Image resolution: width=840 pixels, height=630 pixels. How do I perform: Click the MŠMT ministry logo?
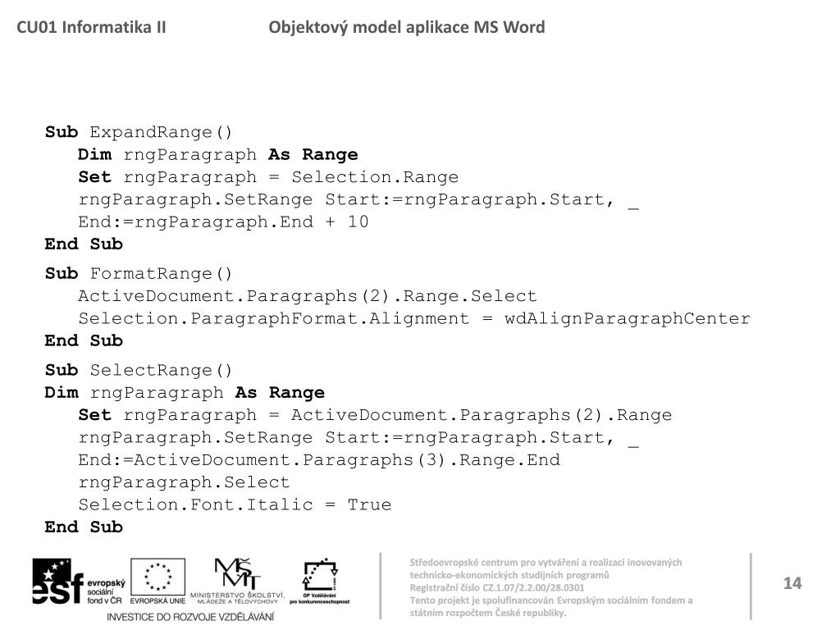point(237,582)
